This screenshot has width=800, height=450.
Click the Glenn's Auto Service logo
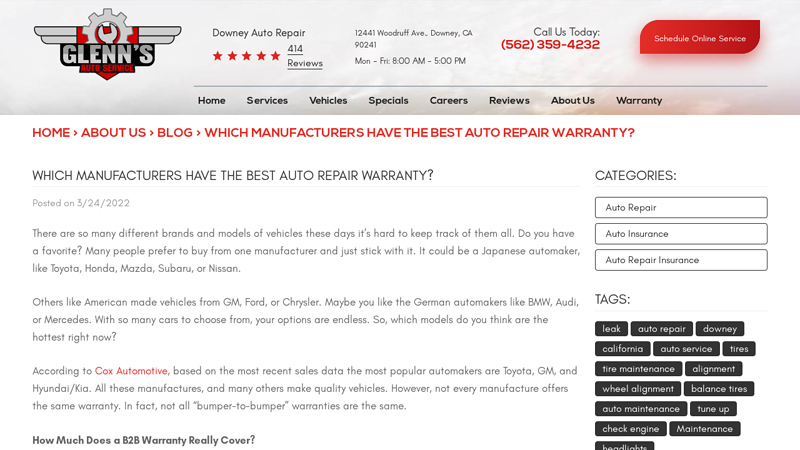point(107,44)
